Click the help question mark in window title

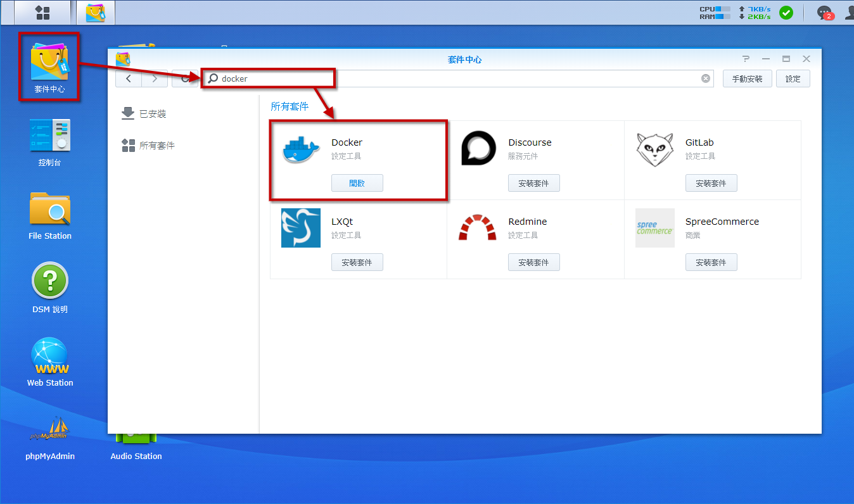click(x=746, y=59)
